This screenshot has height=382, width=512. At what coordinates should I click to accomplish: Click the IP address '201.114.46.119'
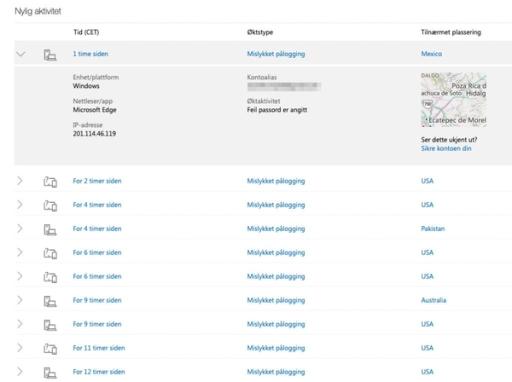[x=94, y=134]
